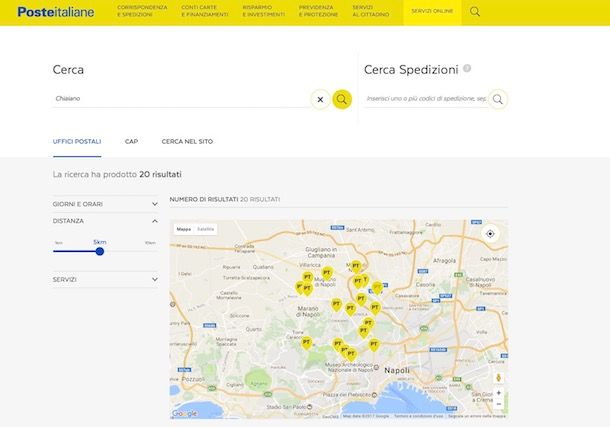Click the Posteitaliane logo
Viewport: 610px width, 427px height.
pos(56,12)
